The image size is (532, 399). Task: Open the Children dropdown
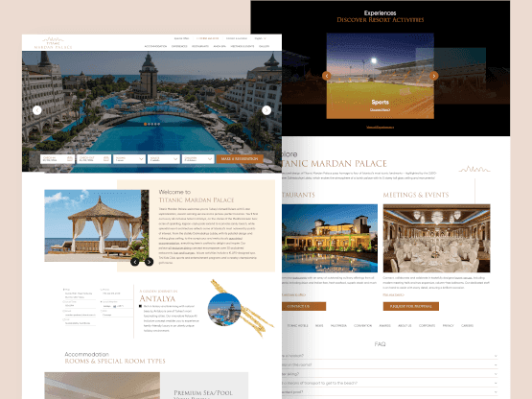(x=197, y=159)
